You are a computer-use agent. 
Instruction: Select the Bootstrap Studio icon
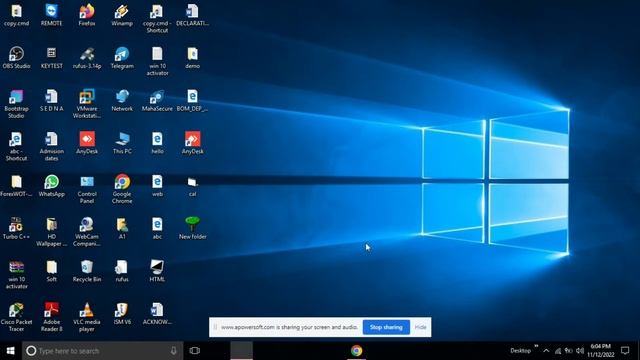click(x=16, y=104)
